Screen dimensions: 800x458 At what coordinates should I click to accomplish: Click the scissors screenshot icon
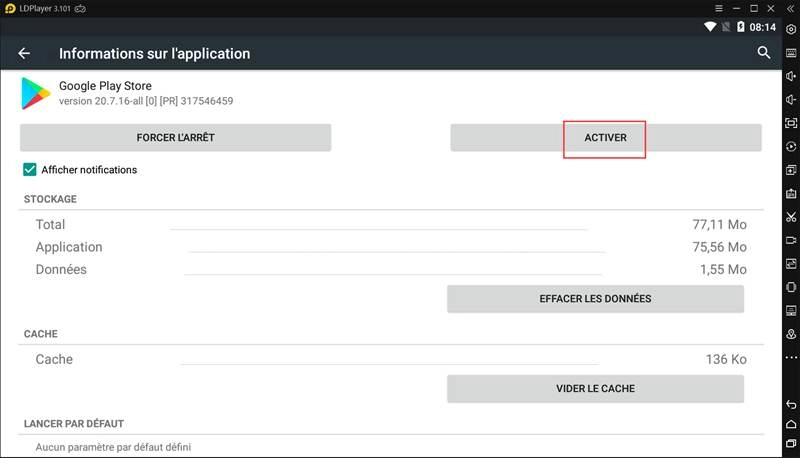coord(791,217)
